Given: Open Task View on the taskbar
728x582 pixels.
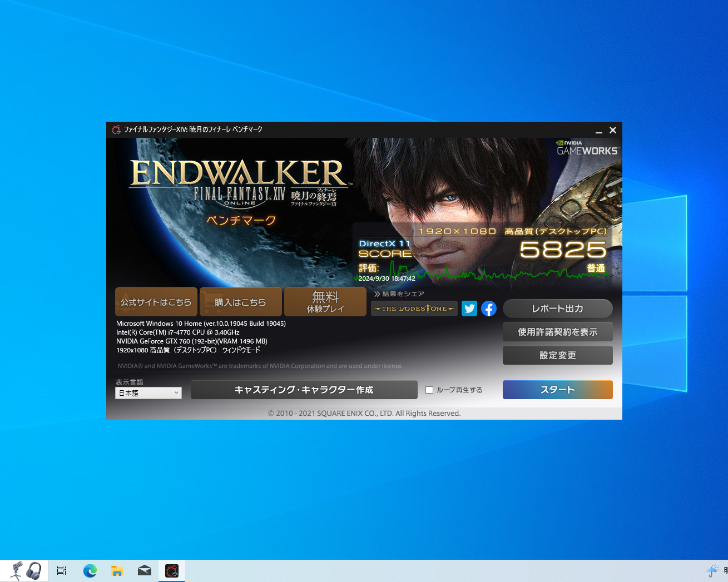Looking at the screenshot, I should (62, 571).
